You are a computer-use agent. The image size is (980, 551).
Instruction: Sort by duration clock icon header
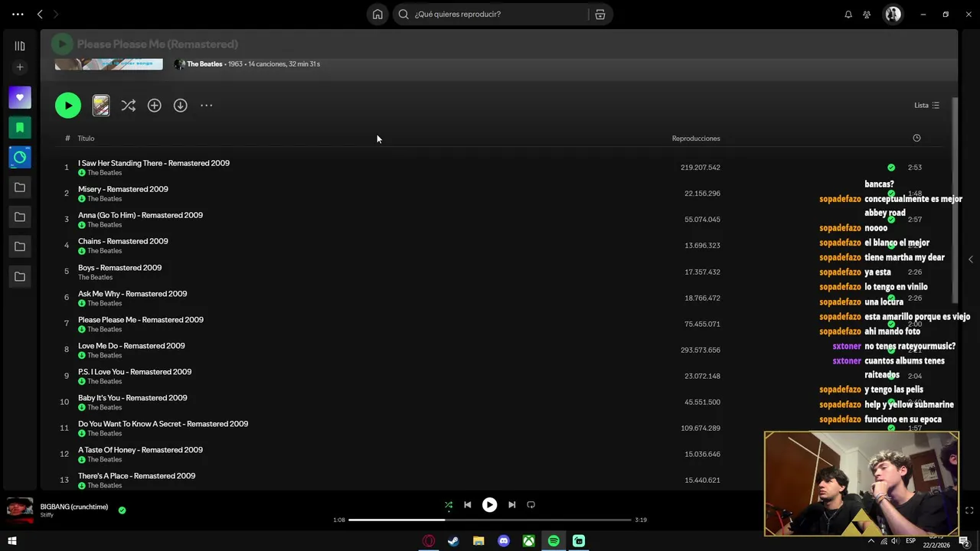point(916,138)
